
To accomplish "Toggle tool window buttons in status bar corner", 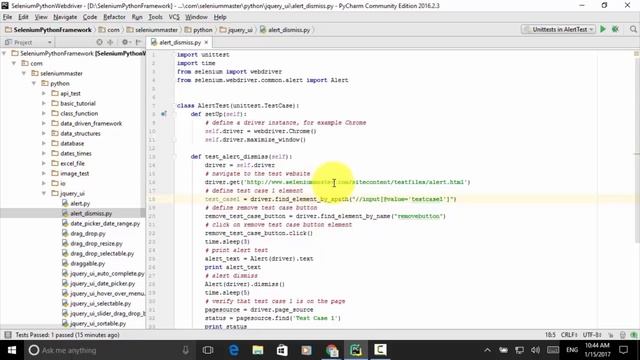I will [8, 335].
